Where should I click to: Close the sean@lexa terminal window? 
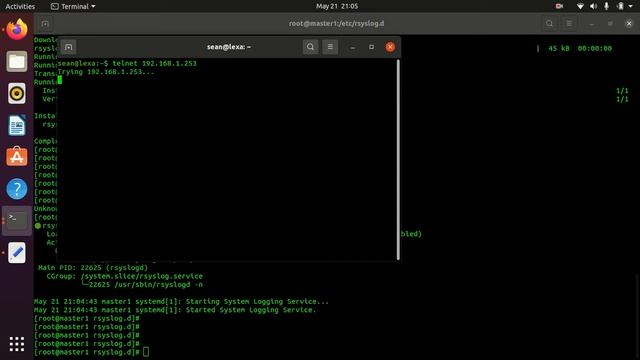(390, 47)
